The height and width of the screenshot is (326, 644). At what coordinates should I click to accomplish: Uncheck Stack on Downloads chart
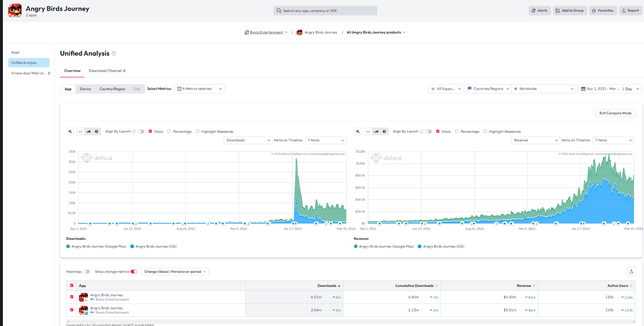pos(150,131)
